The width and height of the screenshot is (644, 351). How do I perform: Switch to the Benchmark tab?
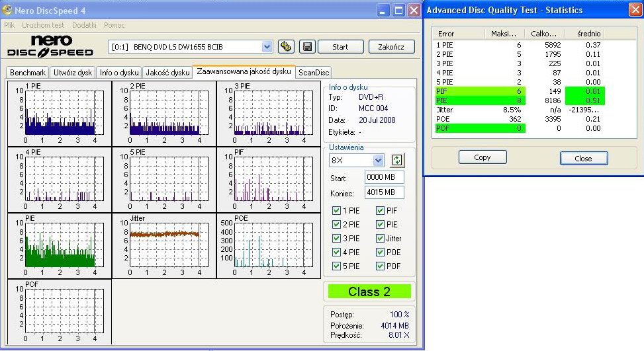click(x=28, y=73)
